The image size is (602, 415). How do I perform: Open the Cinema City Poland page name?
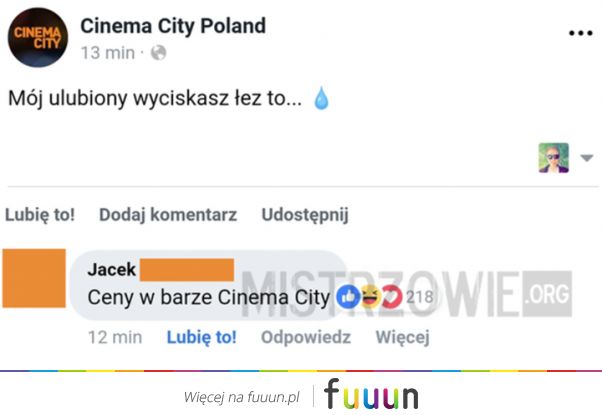coord(173,26)
